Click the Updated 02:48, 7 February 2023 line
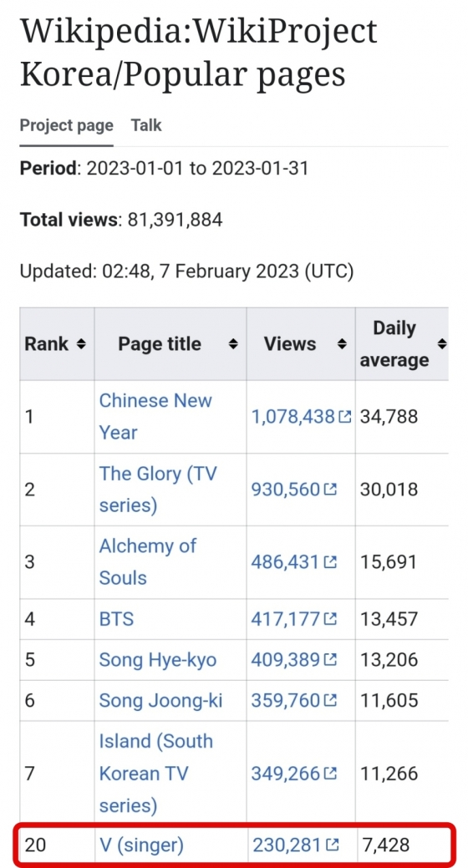 [186, 272]
